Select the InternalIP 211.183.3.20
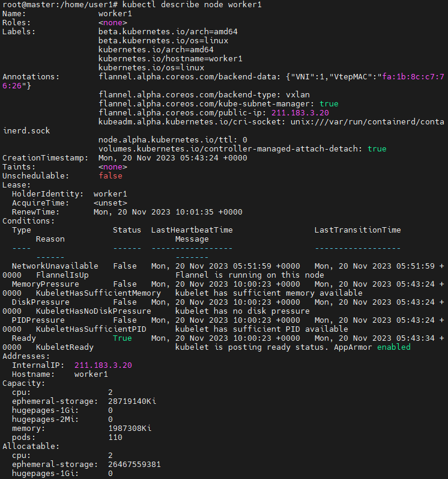Viewport: 448px width, 479px height. [103, 365]
